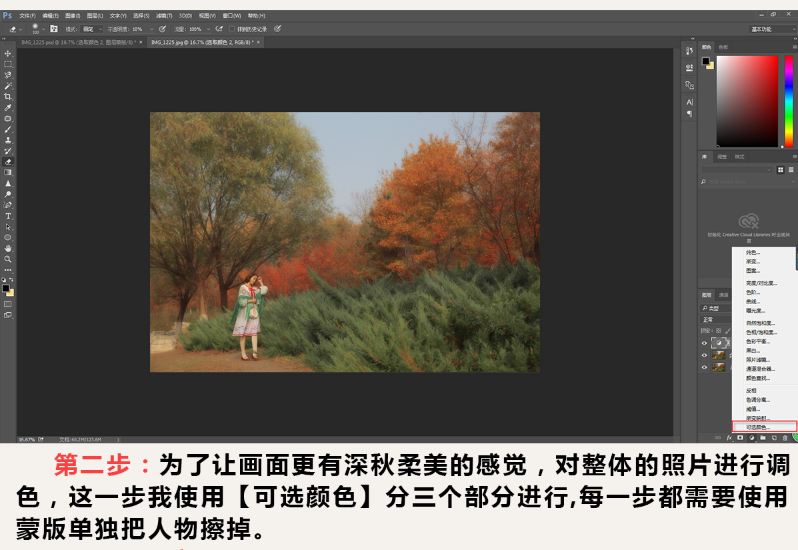This screenshot has width=798, height=550.
Task: Click layer styles fx icon
Action: point(729,438)
